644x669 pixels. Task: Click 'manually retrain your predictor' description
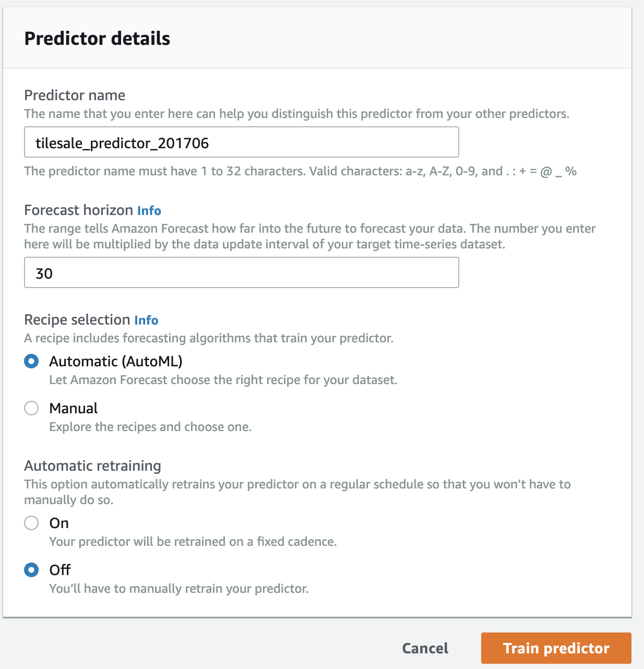point(178,589)
